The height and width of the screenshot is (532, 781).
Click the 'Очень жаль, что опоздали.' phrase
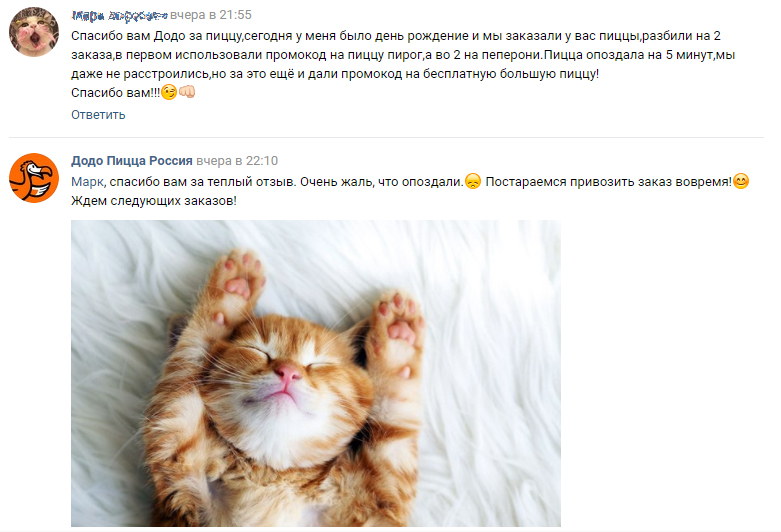pyautogui.click(x=382, y=182)
